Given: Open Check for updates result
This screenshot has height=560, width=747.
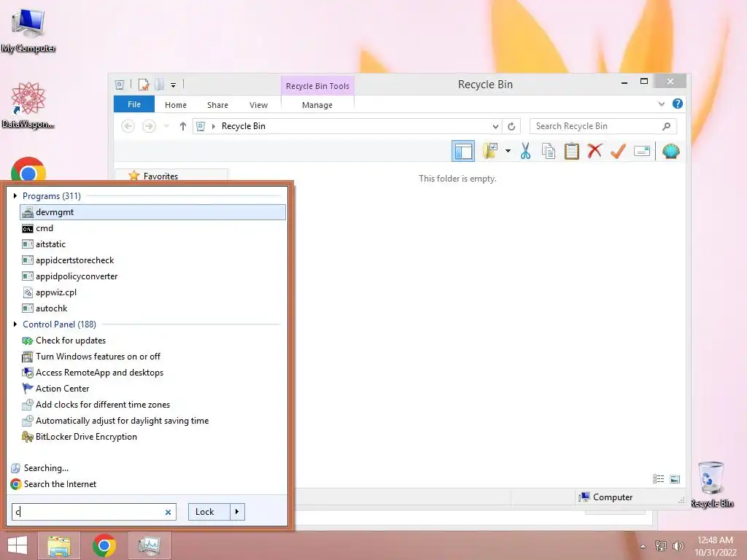Looking at the screenshot, I should 152,341.
